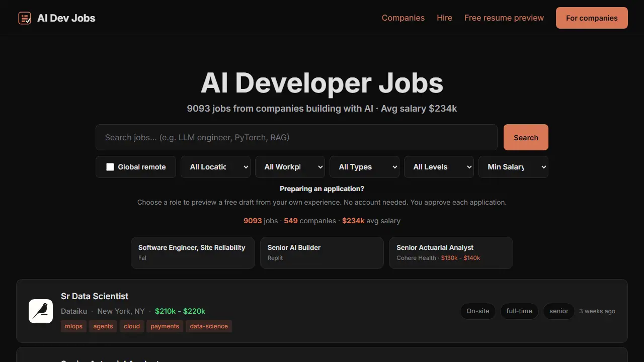Click the agents tag

tap(103, 326)
